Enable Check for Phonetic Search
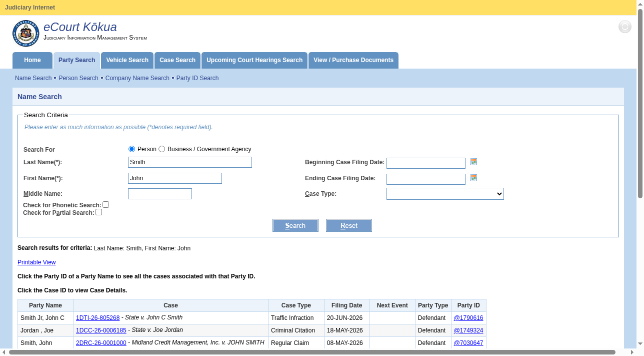Screen dimensions: 644x356 point(106,205)
